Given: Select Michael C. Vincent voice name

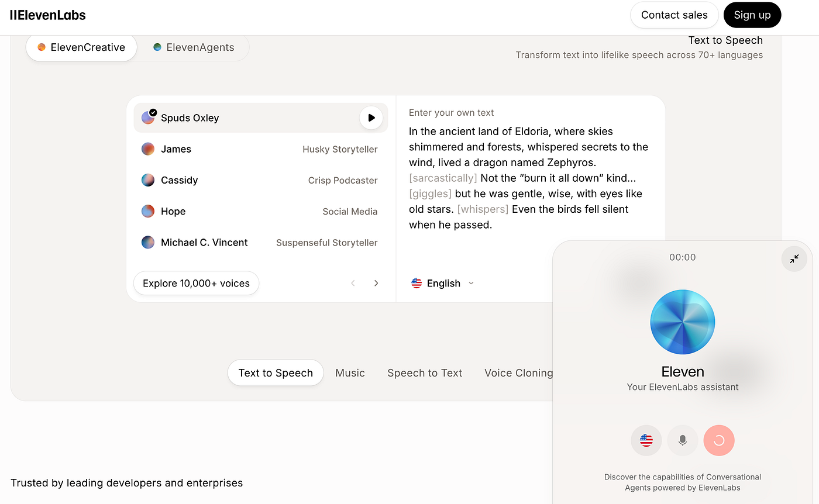Looking at the screenshot, I should 204,242.
